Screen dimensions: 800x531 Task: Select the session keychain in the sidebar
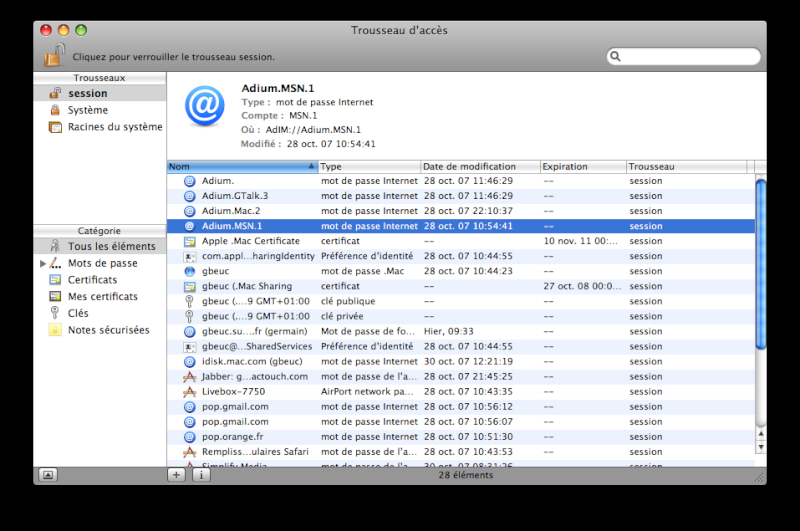99,93
